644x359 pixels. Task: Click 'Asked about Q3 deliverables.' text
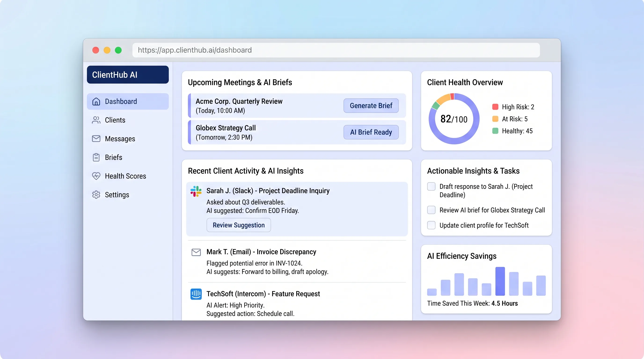tap(245, 202)
